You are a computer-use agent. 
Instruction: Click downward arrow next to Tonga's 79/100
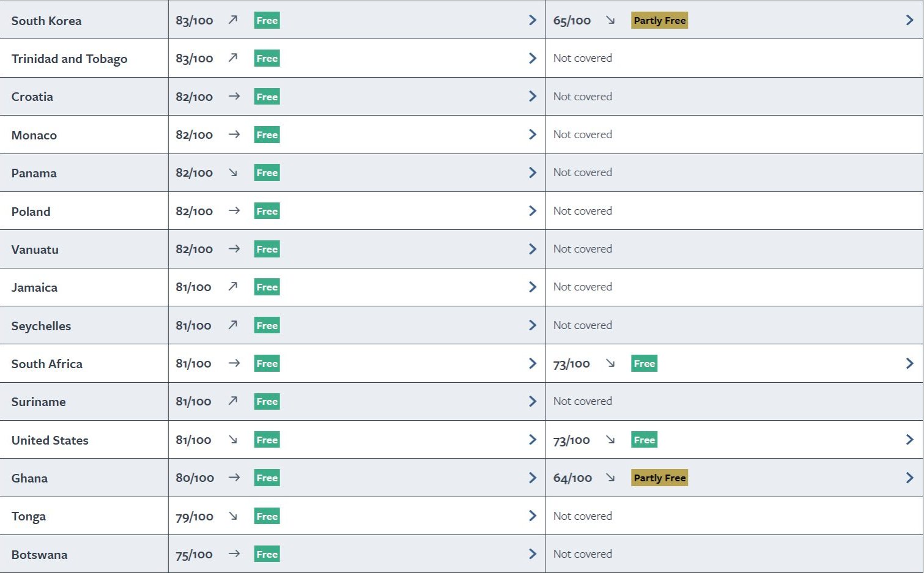click(233, 516)
